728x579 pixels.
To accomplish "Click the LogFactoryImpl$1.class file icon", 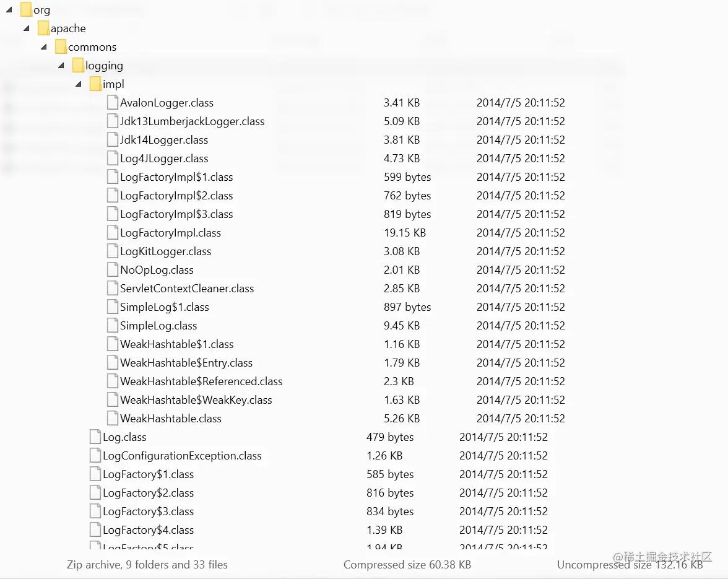I will [x=113, y=177].
